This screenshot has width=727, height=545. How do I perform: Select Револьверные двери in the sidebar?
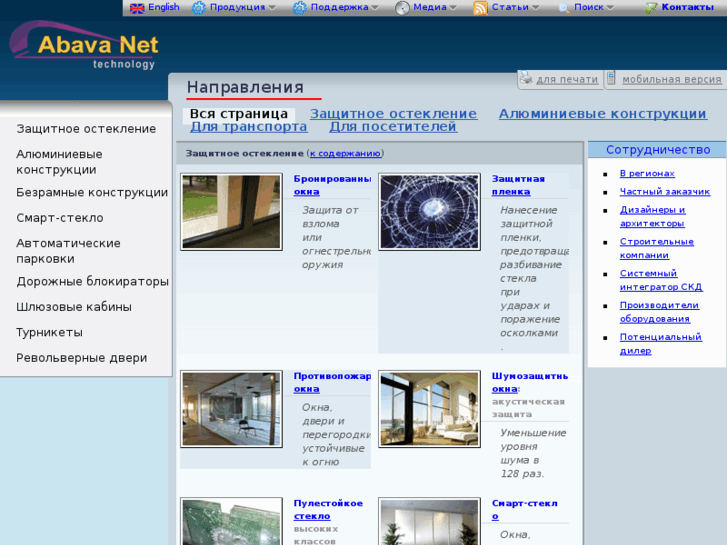[82, 358]
